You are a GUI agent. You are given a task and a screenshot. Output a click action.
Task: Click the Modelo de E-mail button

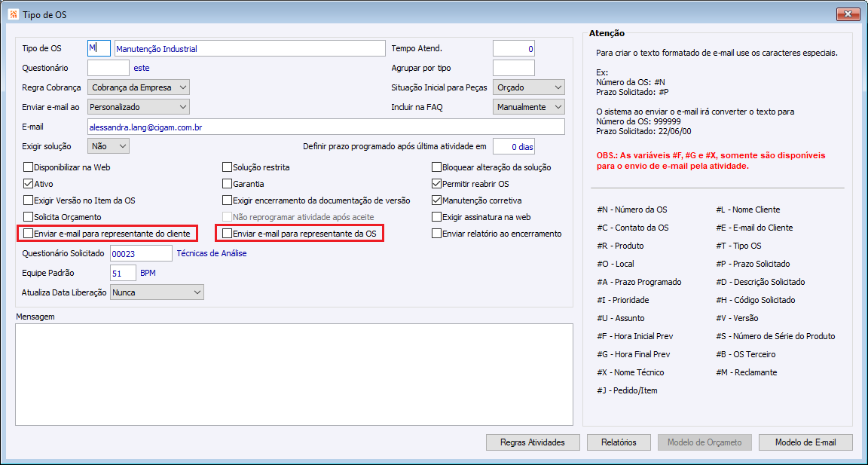pyautogui.click(x=805, y=442)
